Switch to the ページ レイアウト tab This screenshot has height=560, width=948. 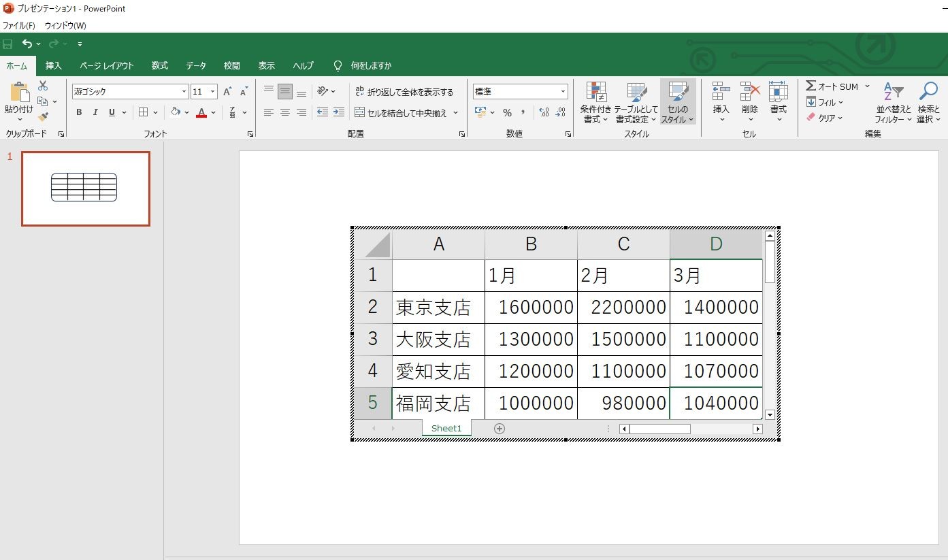(107, 65)
